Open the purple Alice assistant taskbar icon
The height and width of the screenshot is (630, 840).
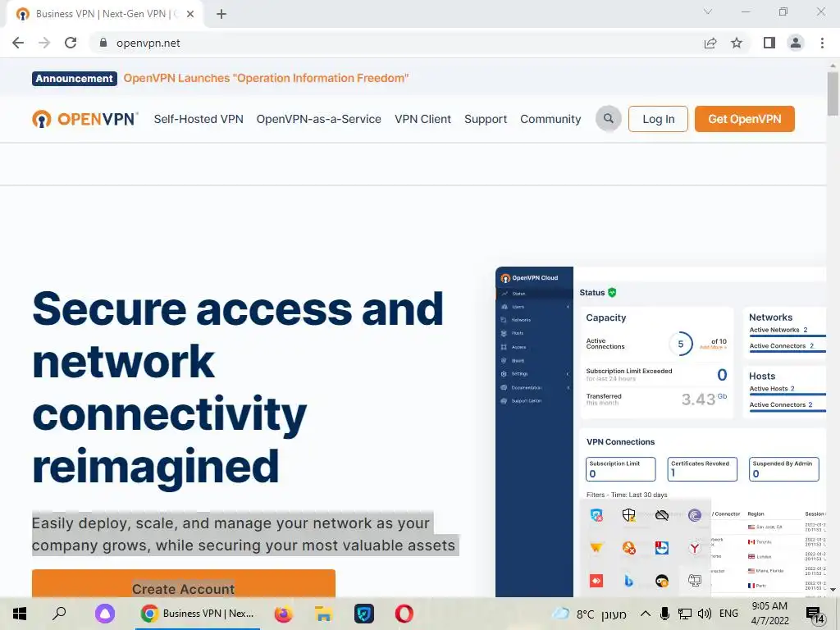click(105, 614)
